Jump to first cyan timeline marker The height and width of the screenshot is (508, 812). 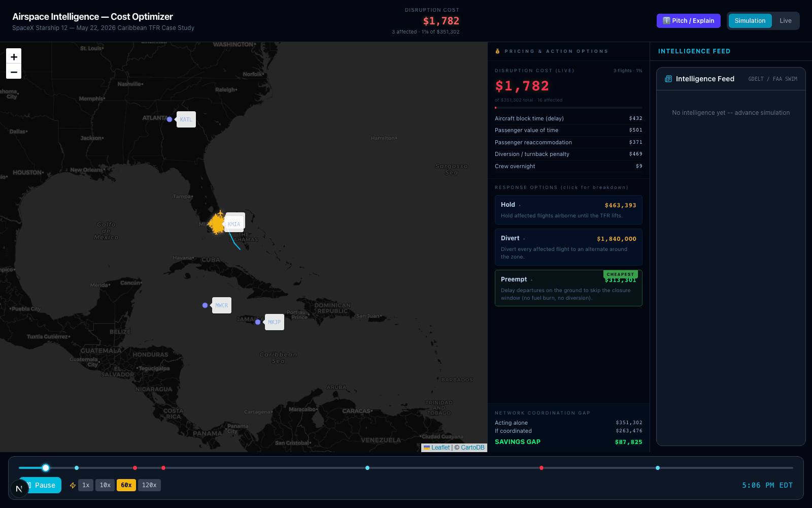coord(77,468)
